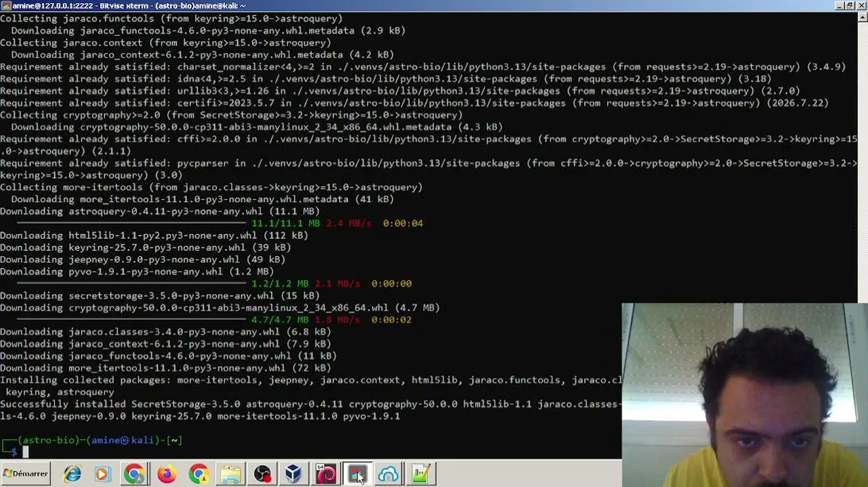Open the Chrome icon beside the folder icon
This screenshot has width=868, height=487.
pyautogui.click(x=199, y=474)
